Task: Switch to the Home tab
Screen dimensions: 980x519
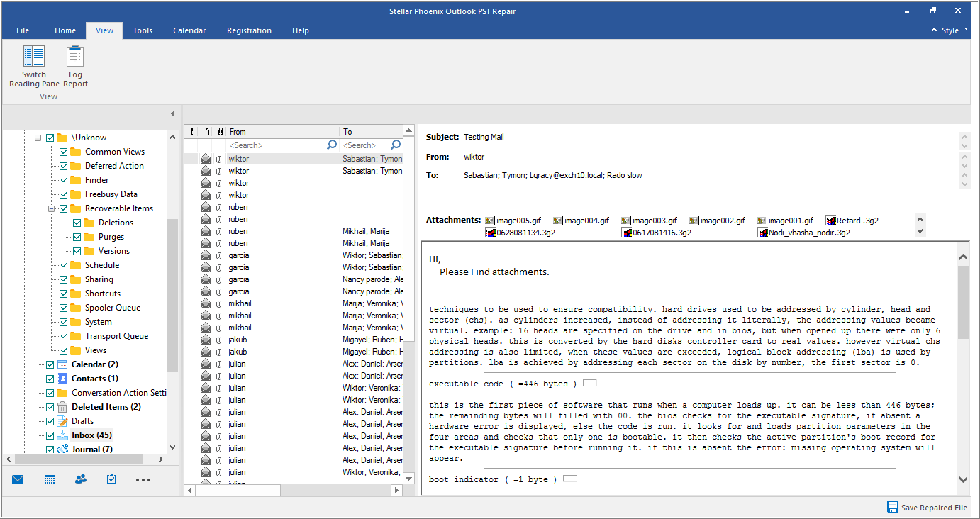Action: click(65, 30)
